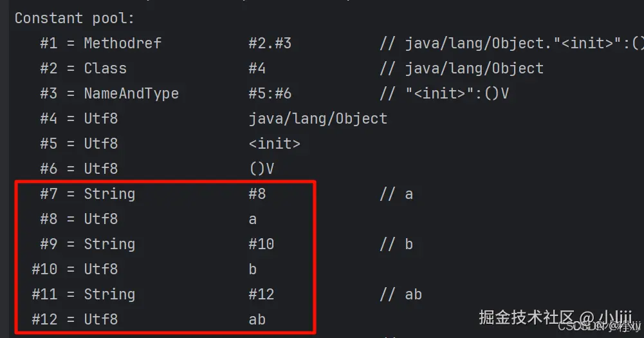Click the "// ab" comment text
This screenshot has height=338, width=644.
pyautogui.click(x=400, y=294)
